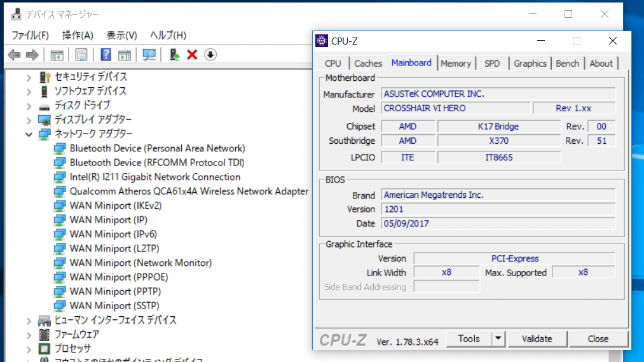Switch to the SPD tab
Viewport: 644px width, 362px height.
[x=492, y=63]
